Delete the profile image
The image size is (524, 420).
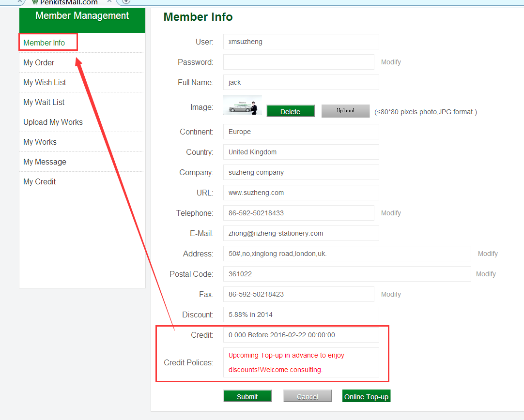(291, 111)
